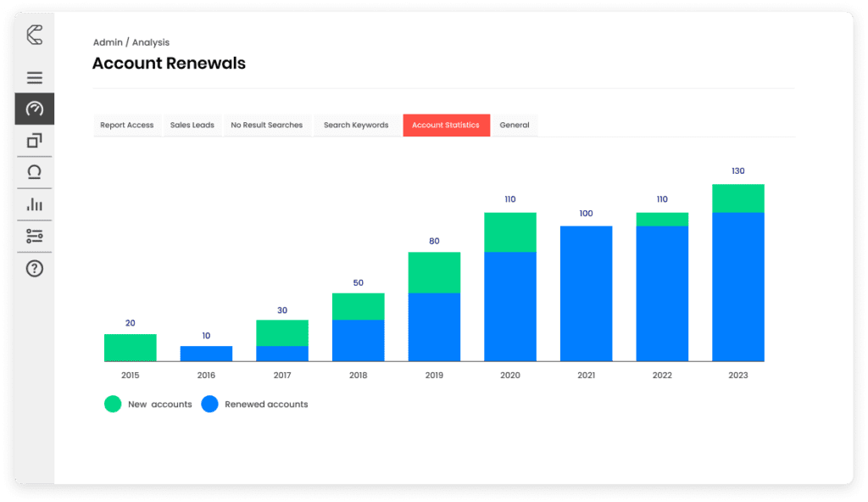Click the green segment of the 2020 bar

[x=510, y=231]
